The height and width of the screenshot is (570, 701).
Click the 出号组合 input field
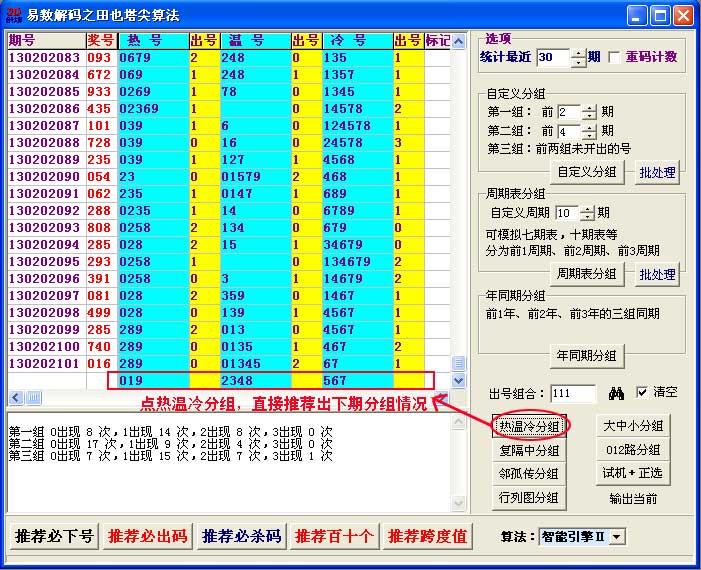point(572,394)
